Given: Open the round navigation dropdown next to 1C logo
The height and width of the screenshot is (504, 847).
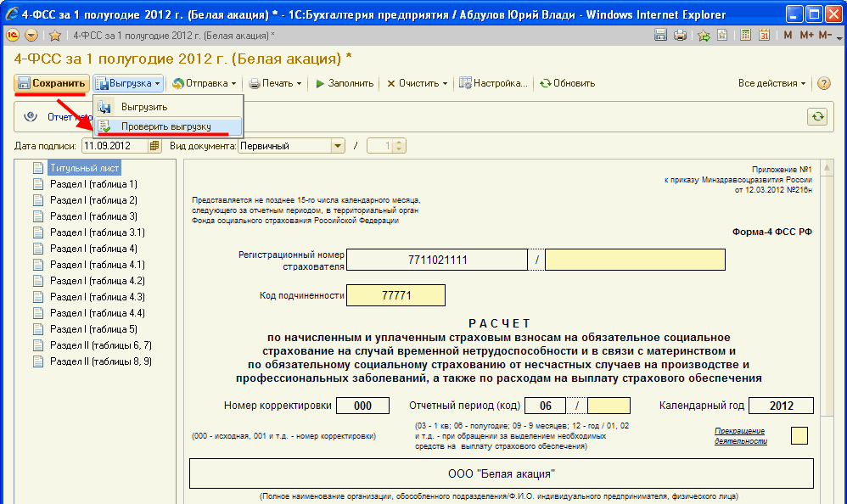Looking at the screenshot, I should (x=31, y=36).
